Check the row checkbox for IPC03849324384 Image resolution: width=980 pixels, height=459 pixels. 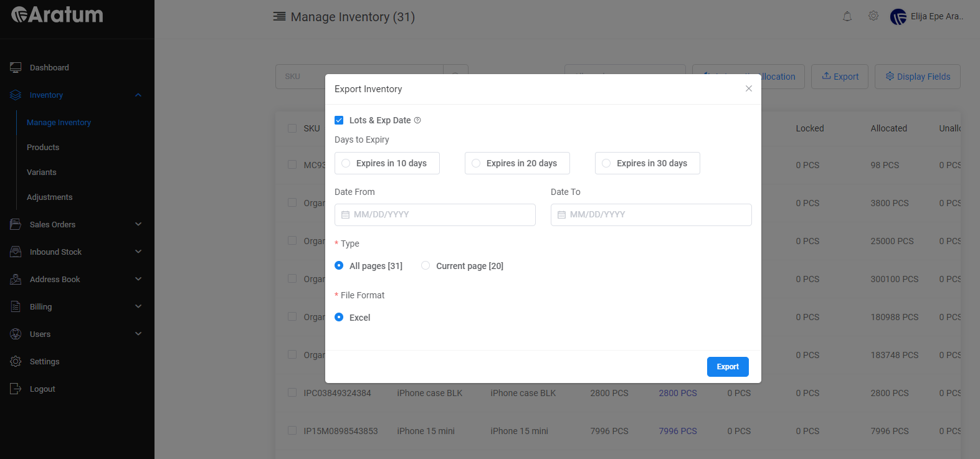click(292, 392)
